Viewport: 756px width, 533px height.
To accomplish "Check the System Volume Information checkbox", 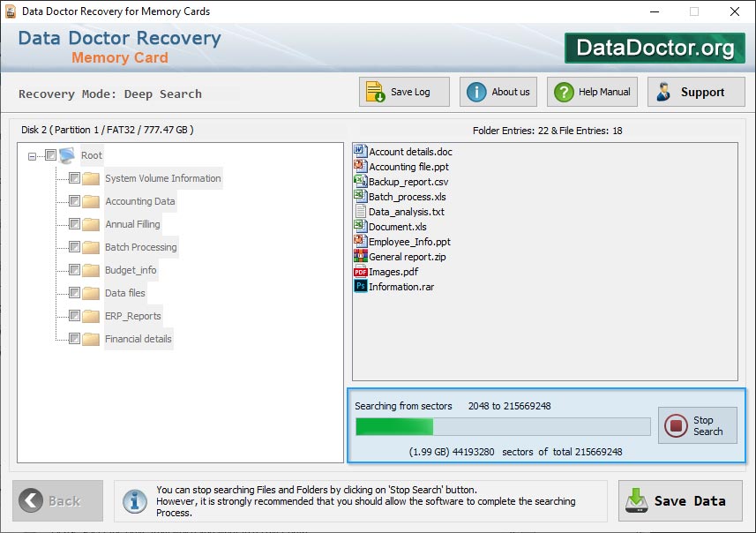I will click(74, 178).
